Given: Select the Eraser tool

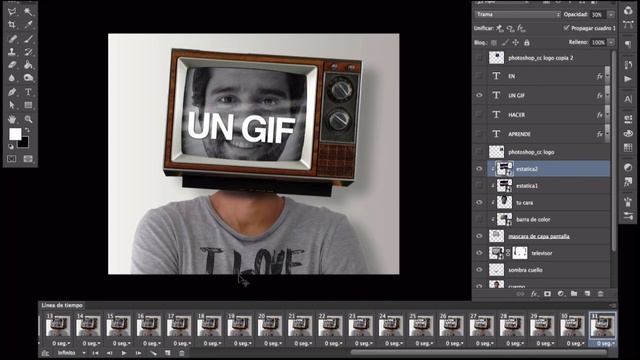Looking at the screenshot, I should click(12, 64).
